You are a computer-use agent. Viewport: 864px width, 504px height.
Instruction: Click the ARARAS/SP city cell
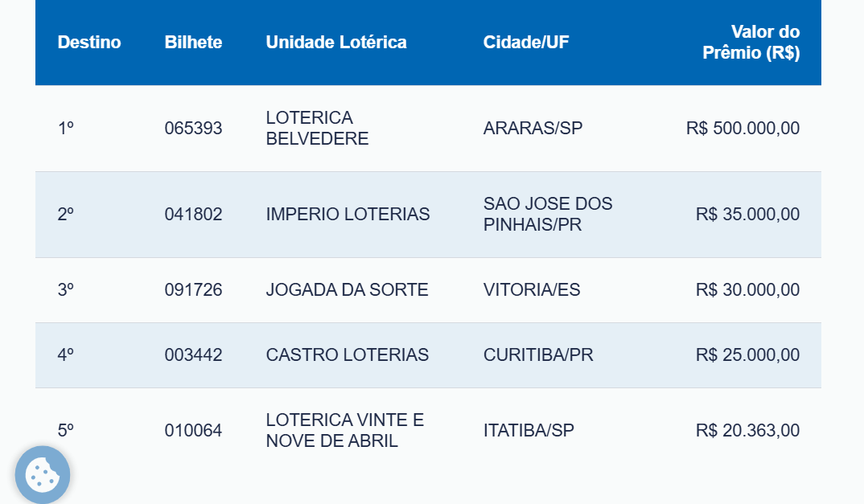533,129
